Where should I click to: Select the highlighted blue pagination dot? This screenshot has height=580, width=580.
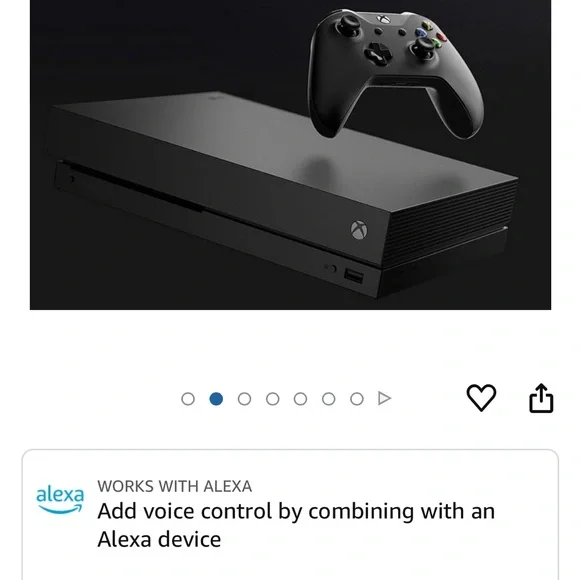[x=216, y=399]
